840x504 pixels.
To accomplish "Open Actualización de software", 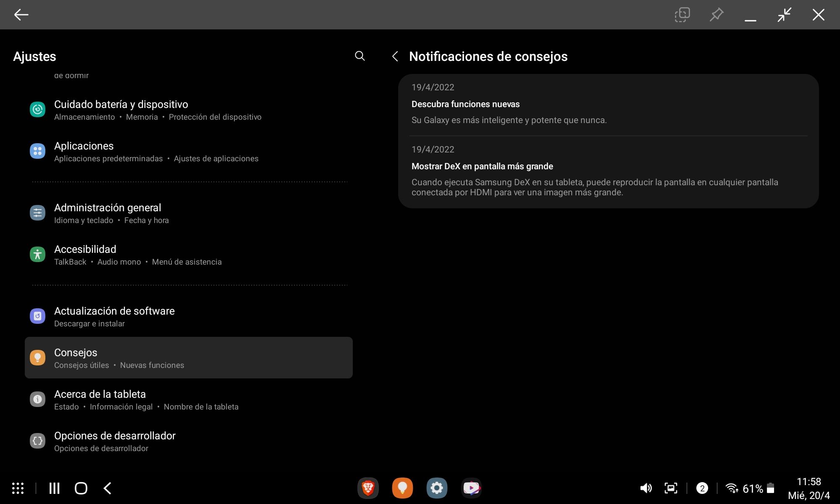I will pos(114,316).
